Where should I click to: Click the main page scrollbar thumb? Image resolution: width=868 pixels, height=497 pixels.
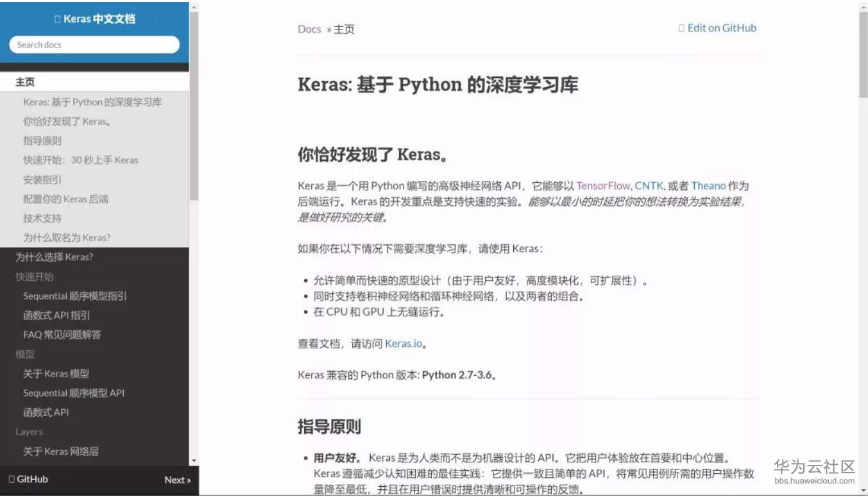[x=863, y=55]
